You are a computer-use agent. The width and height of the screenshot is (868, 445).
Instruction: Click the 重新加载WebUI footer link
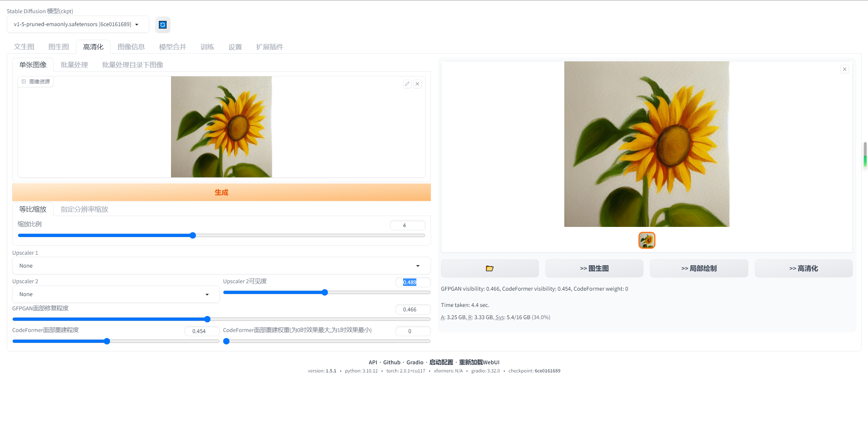point(479,362)
